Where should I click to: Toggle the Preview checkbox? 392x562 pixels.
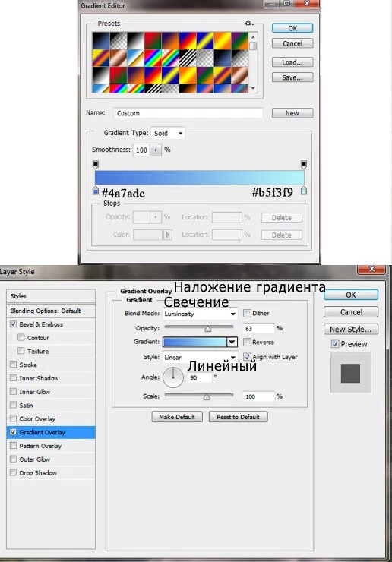pos(335,344)
